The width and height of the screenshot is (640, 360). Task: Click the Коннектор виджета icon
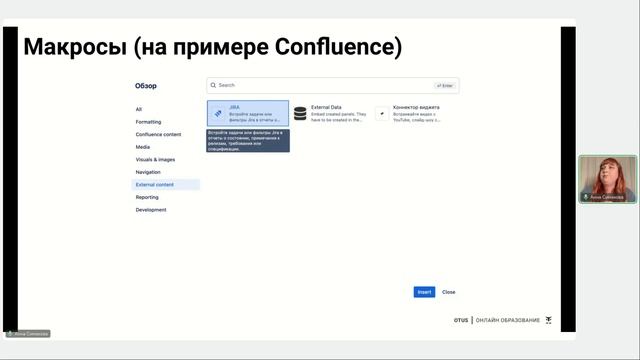tap(382, 113)
